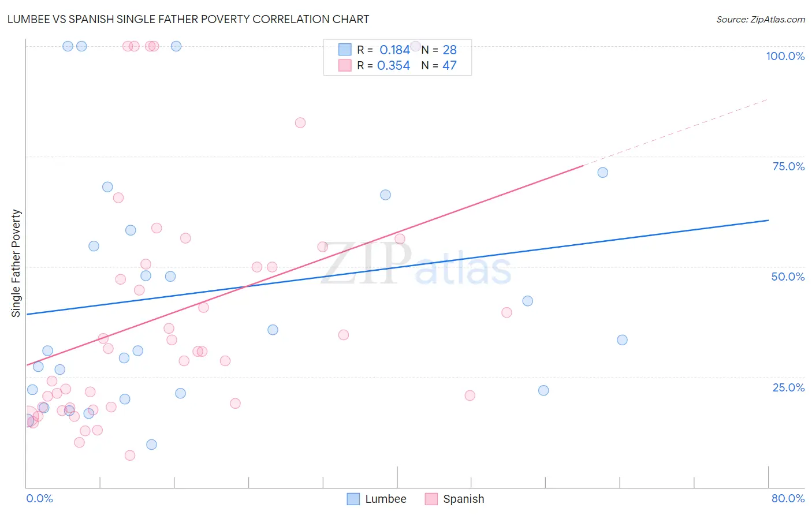Viewport: 812px width, 515px height.
Task: Select the 50.0% y-axis label
Action: coord(788,277)
